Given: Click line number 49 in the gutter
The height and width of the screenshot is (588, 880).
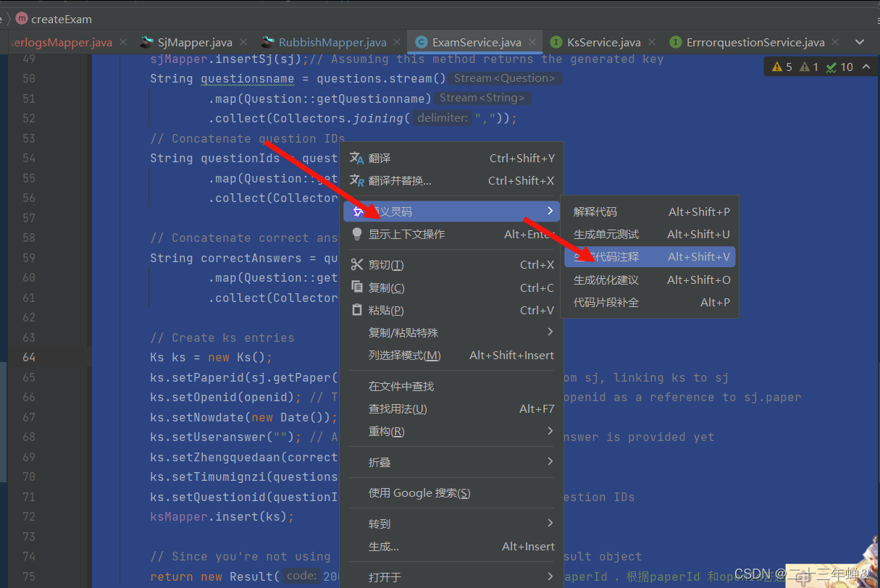Looking at the screenshot, I should pos(28,59).
